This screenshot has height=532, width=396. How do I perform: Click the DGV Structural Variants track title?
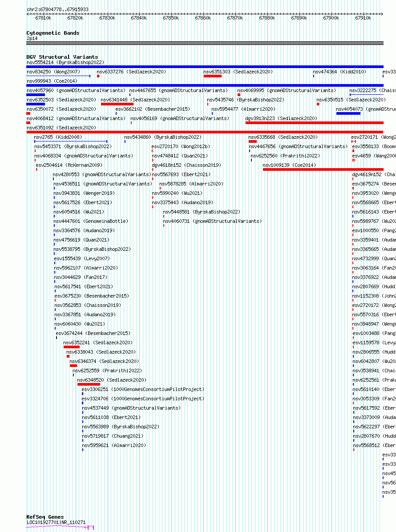pyautogui.click(x=62, y=57)
